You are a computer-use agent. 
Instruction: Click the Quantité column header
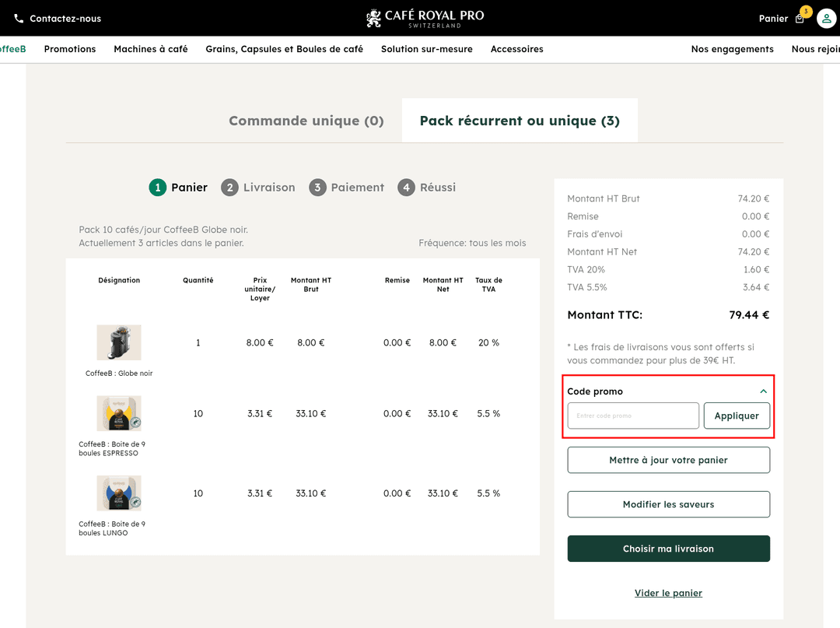(x=198, y=280)
